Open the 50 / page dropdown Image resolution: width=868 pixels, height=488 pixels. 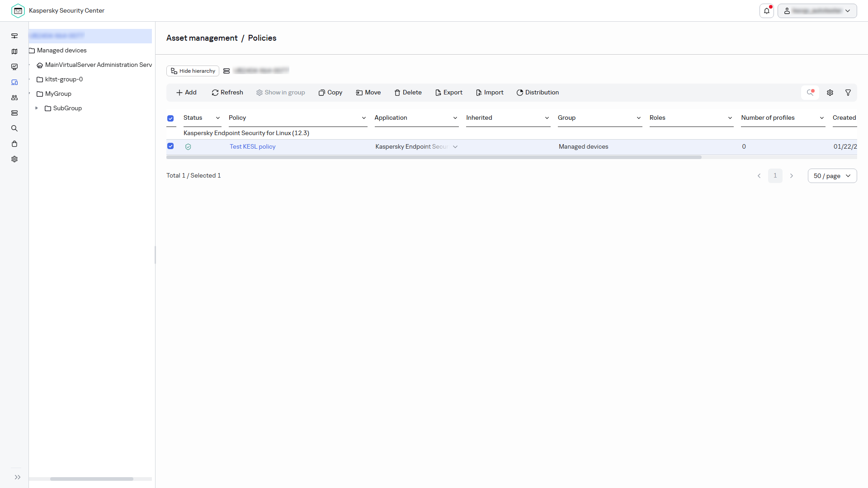point(832,176)
